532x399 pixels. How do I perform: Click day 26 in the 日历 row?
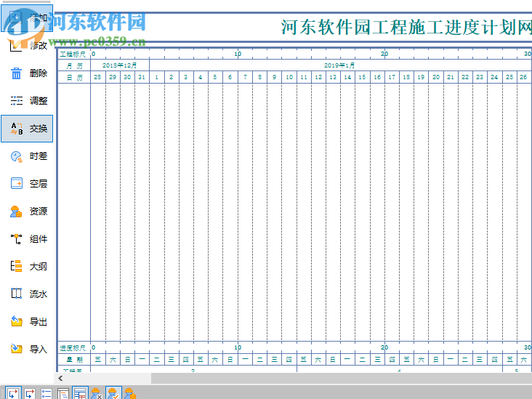pyautogui.click(x=523, y=77)
